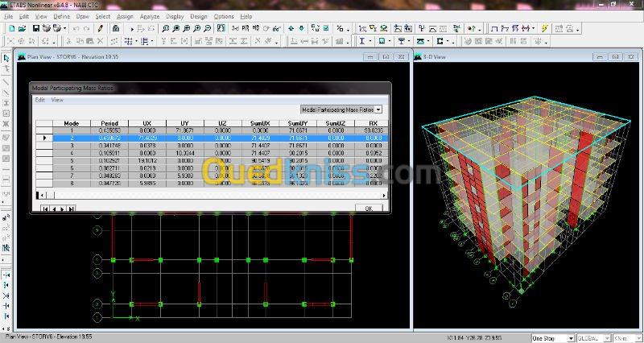
Task: Move down in list with green down arrow
Action: tap(301, 28)
